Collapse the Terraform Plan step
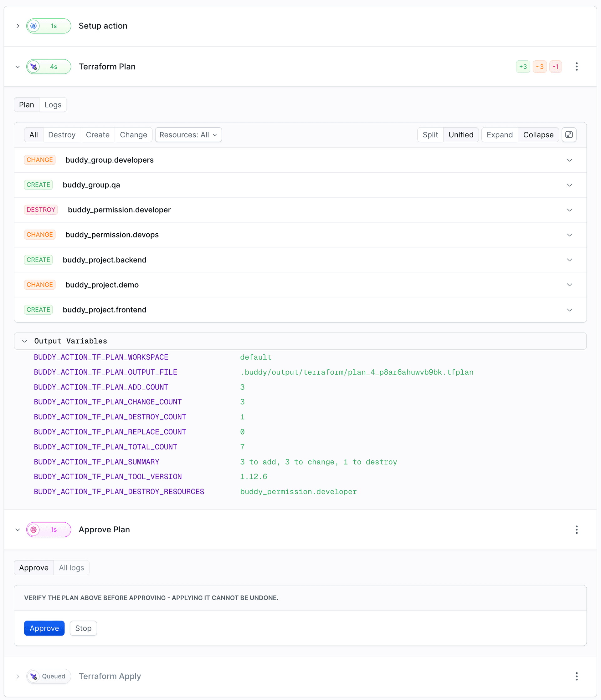Screen dimensions: 601x700 click(18, 67)
